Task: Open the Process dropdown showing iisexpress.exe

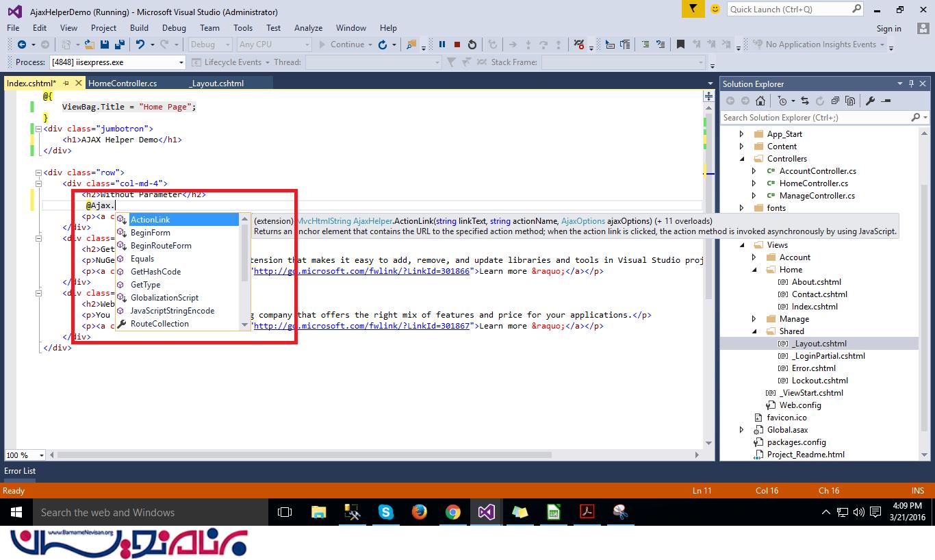Action: [181, 62]
